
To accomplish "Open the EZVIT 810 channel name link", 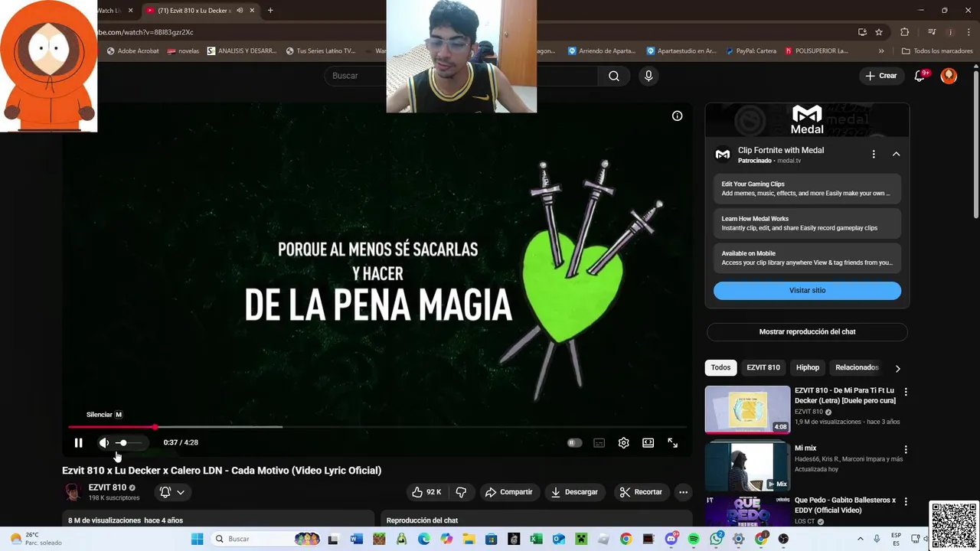I will pyautogui.click(x=107, y=487).
